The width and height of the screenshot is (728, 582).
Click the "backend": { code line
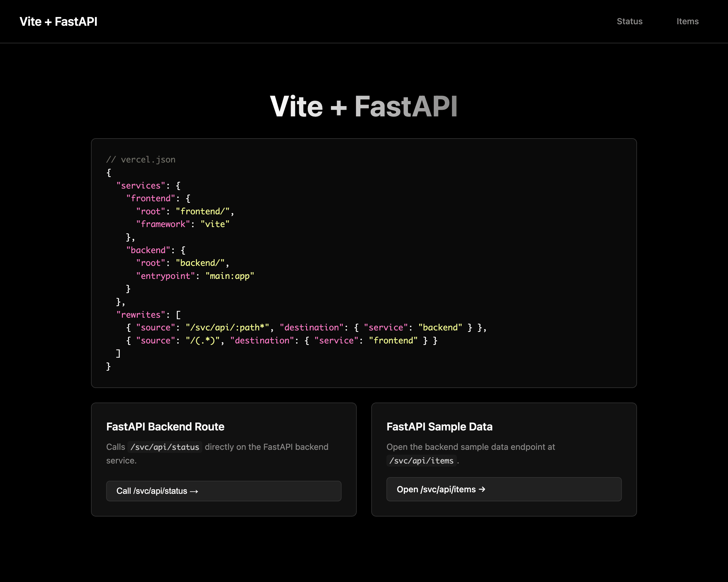(x=156, y=250)
